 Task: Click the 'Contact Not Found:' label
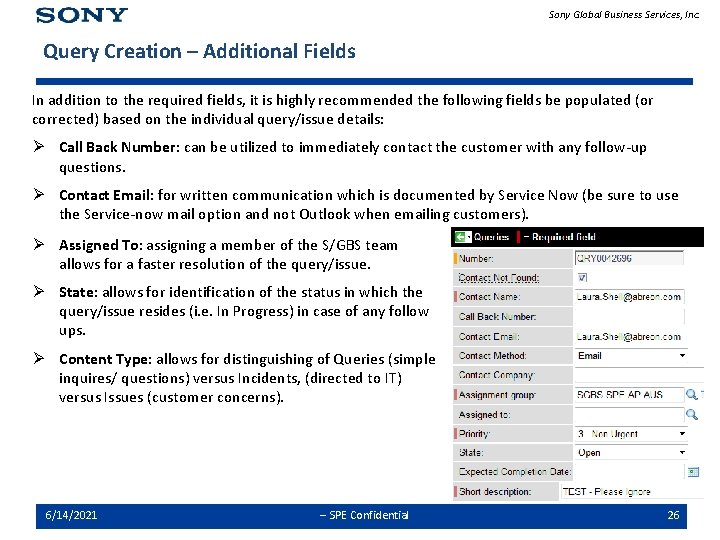[x=499, y=278]
